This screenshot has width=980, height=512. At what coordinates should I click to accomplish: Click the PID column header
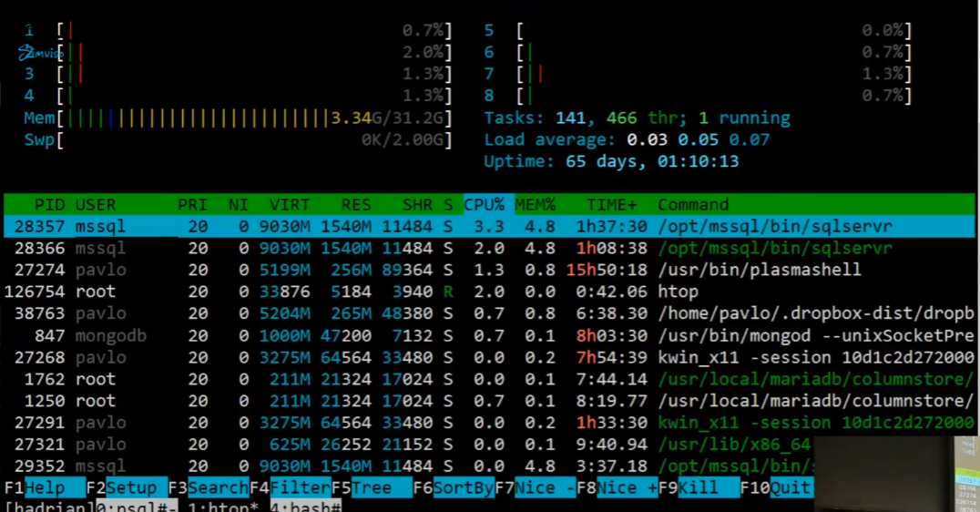[49, 204]
